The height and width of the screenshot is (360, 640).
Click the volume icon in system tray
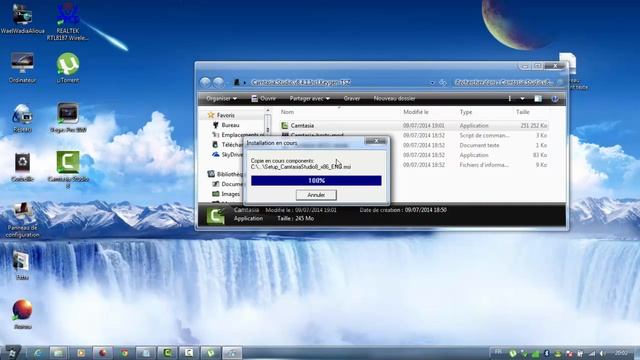click(x=602, y=353)
